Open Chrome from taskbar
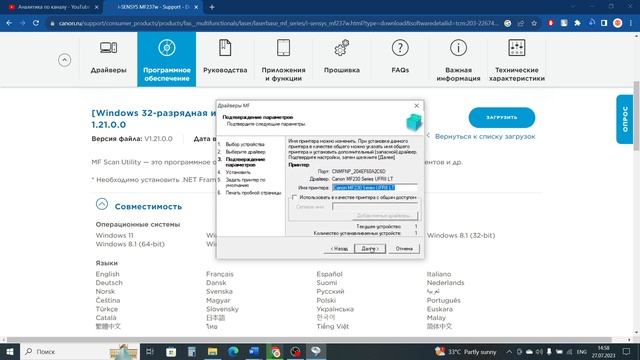Viewport: 640px width, 360px height. coord(275,351)
